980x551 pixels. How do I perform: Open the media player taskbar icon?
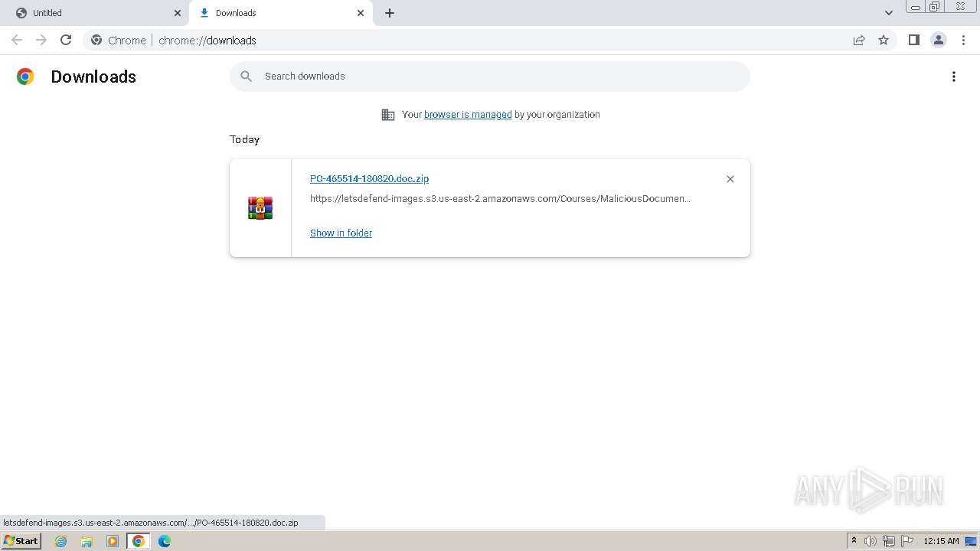click(x=113, y=541)
